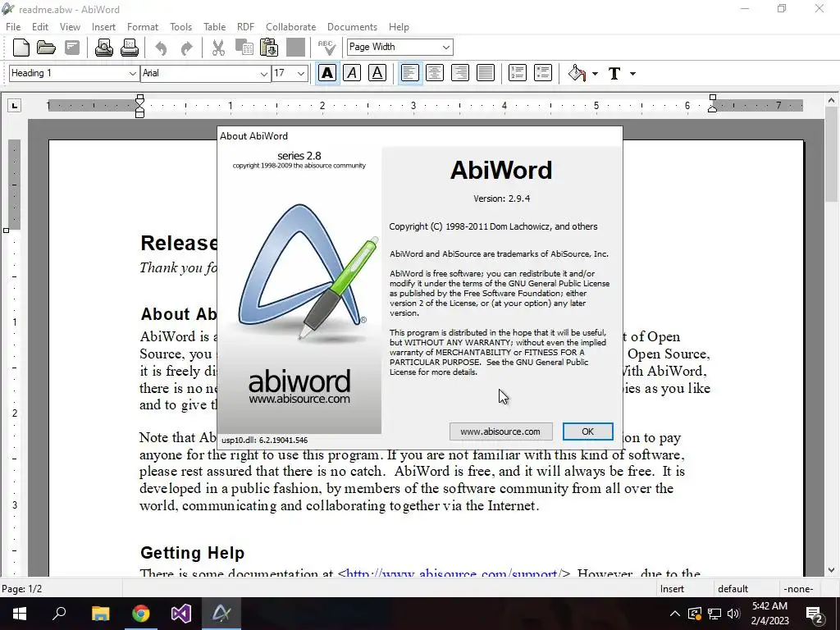Toggle numbered list
Screen dimensions: 840x630
coord(517,73)
